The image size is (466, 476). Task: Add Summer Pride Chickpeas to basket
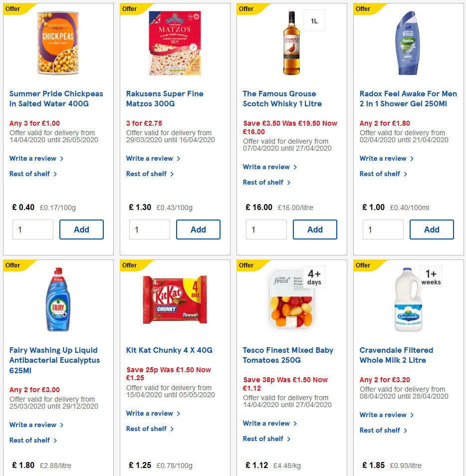81,230
